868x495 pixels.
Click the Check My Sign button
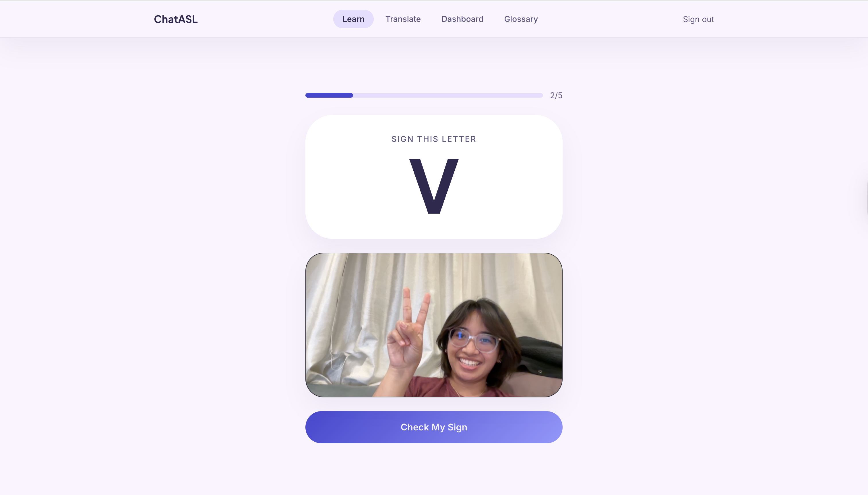434,427
